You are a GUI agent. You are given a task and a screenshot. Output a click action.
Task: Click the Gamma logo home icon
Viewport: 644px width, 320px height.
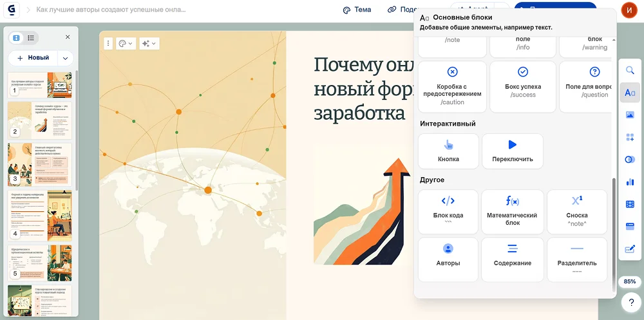(x=14, y=10)
